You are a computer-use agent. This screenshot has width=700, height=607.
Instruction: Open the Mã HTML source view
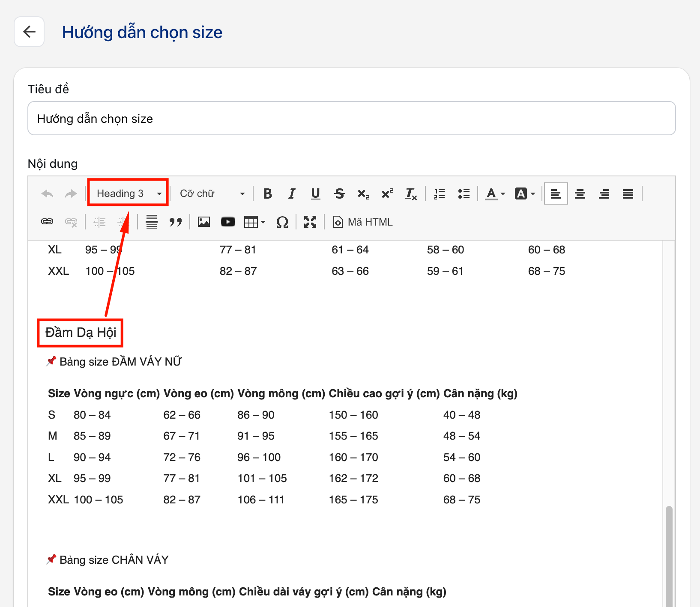pyautogui.click(x=363, y=222)
